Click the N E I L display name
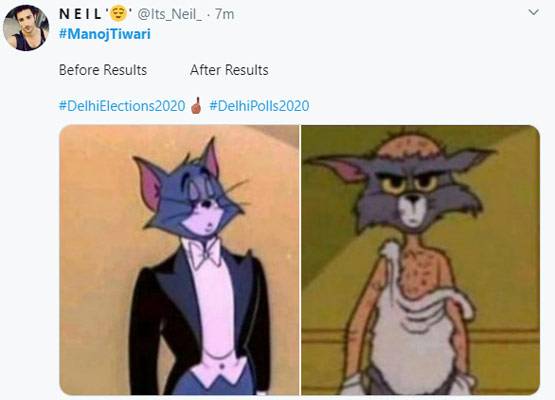The height and width of the screenshot is (400, 555). (81, 14)
